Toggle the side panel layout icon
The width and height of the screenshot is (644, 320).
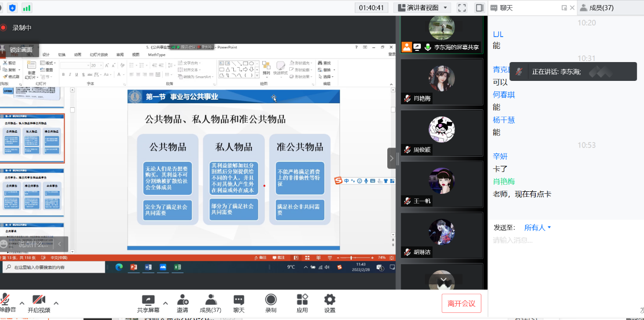pyautogui.click(x=479, y=8)
